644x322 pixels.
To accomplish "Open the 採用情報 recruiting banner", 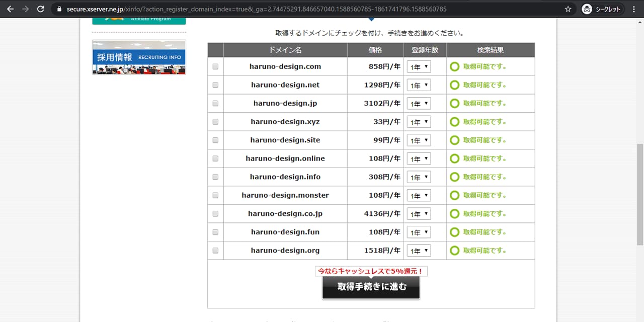I will tap(139, 57).
